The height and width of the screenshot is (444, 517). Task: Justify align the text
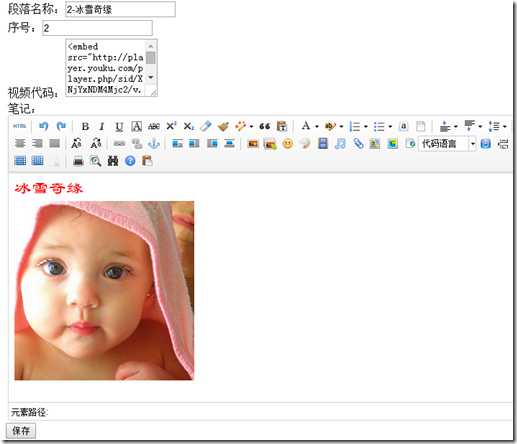point(55,144)
